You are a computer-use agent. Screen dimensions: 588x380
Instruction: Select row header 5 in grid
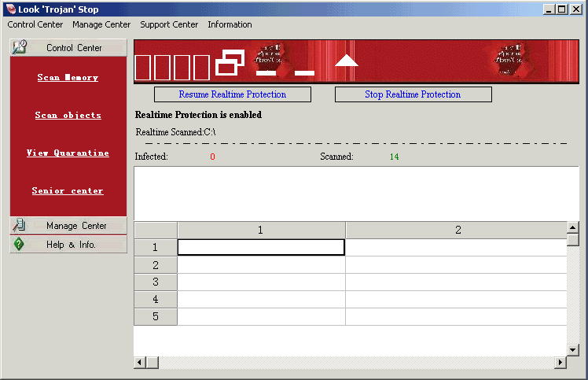point(155,316)
